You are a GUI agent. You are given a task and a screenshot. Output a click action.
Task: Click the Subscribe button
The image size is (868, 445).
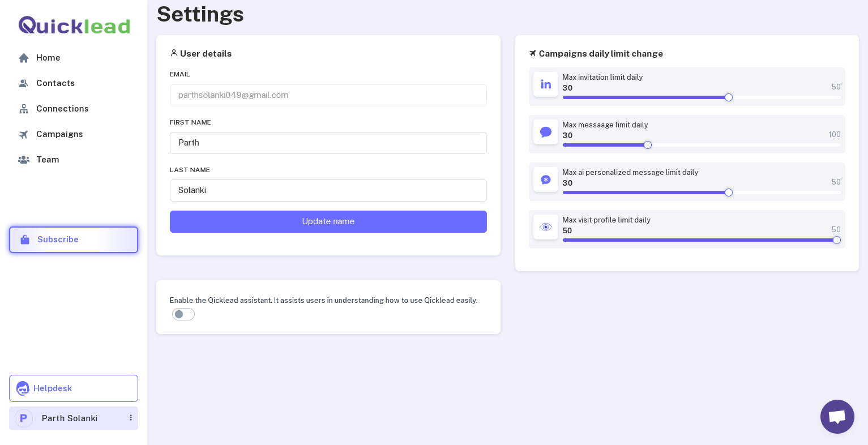74,239
